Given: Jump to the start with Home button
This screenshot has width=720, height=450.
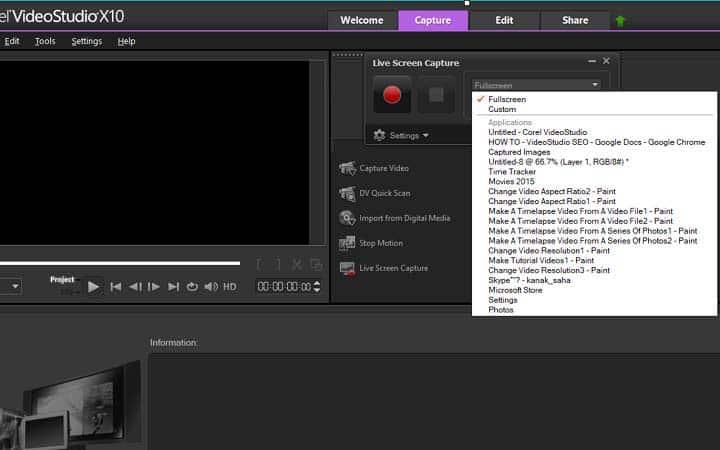Looking at the screenshot, I should tap(116, 287).
